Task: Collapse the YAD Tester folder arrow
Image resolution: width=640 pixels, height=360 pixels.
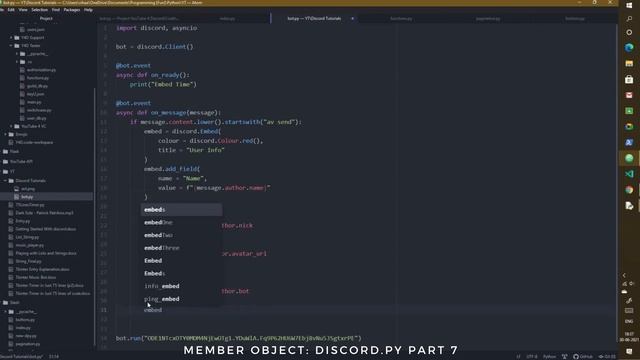Action: 11,46
